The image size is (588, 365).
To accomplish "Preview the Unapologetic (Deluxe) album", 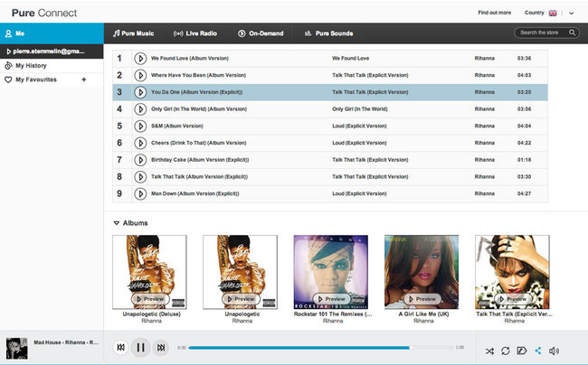I will coord(150,299).
